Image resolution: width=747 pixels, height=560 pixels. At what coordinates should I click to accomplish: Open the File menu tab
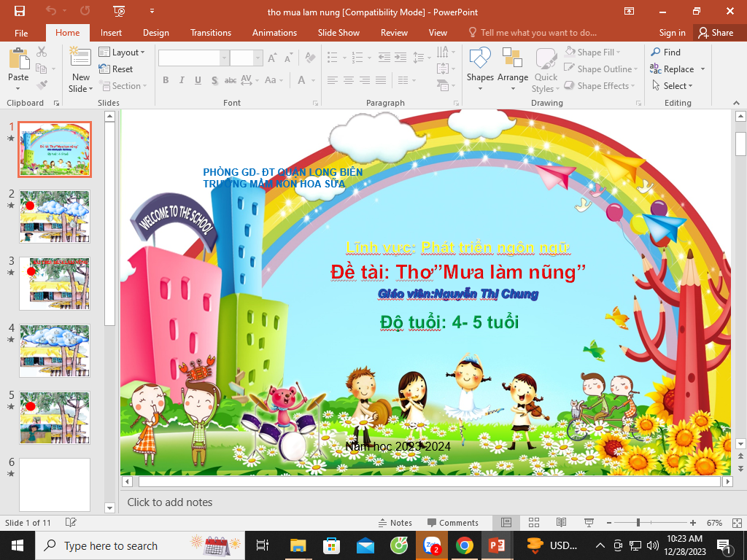[21, 33]
